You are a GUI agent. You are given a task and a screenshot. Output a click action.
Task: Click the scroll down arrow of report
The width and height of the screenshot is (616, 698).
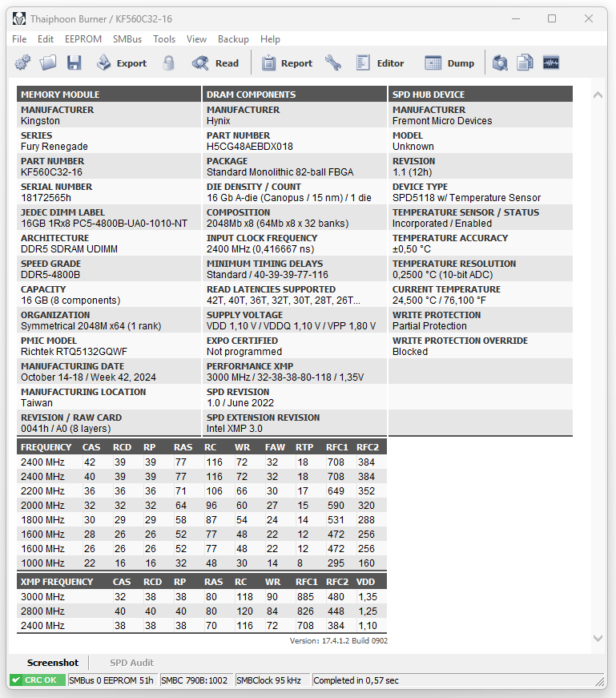pos(598,638)
